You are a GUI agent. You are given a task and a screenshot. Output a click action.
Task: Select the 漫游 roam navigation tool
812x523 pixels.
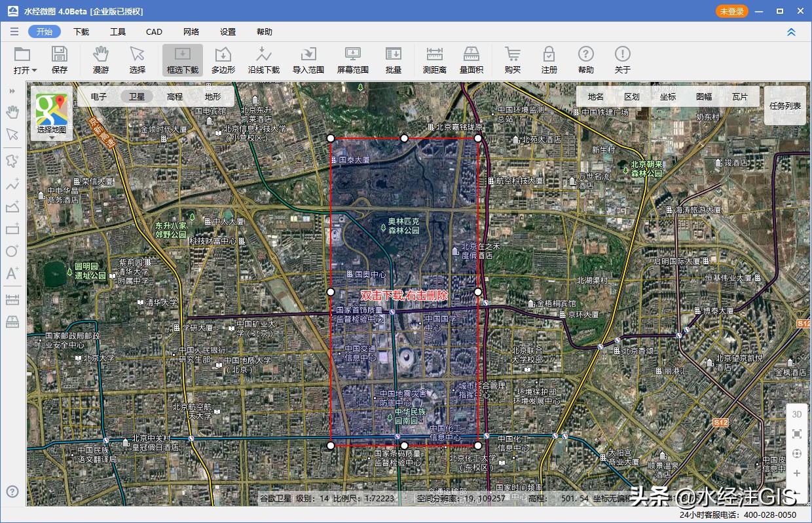[x=100, y=60]
